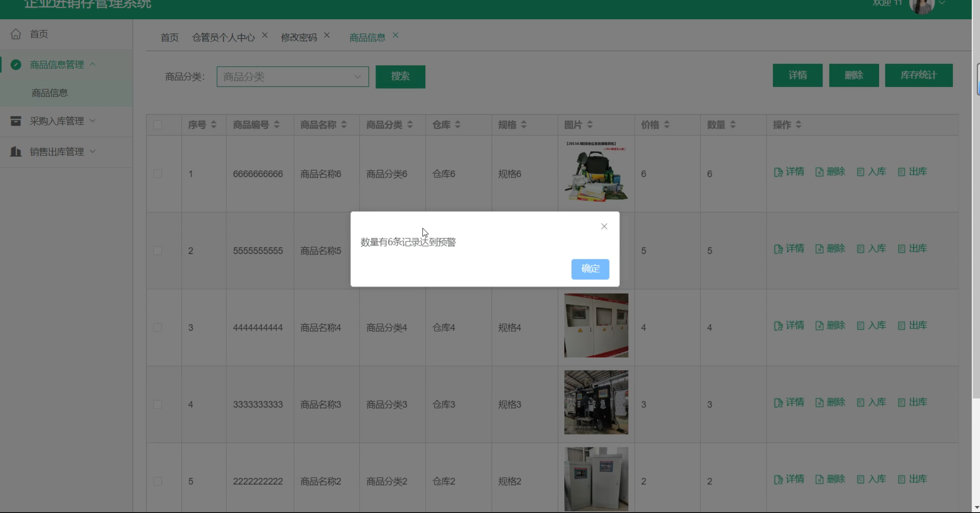Click the 确定 button in dialog
Image resolution: width=980 pixels, height=513 pixels.
pyautogui.click(x=590, y=269)
